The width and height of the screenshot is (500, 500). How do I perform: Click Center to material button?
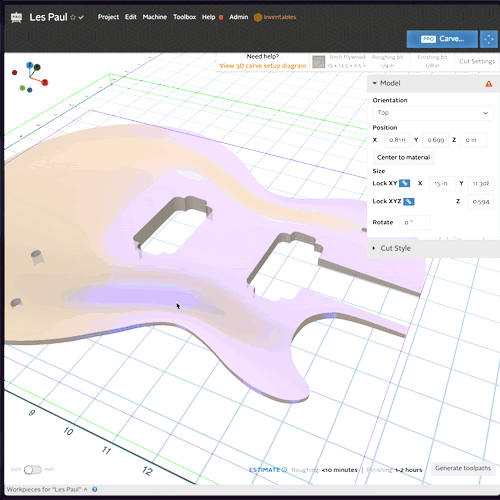point(403,157)
